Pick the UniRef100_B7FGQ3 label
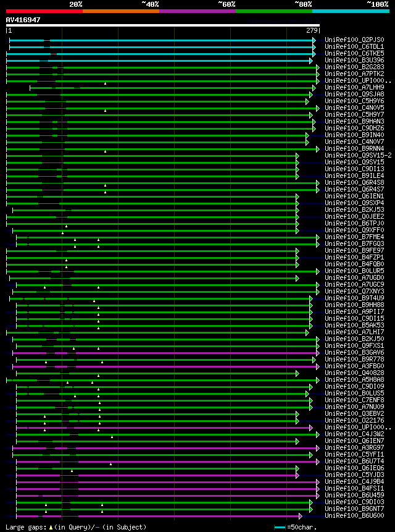The width and height of the screenshot is (395, 532). coord(354,244)
